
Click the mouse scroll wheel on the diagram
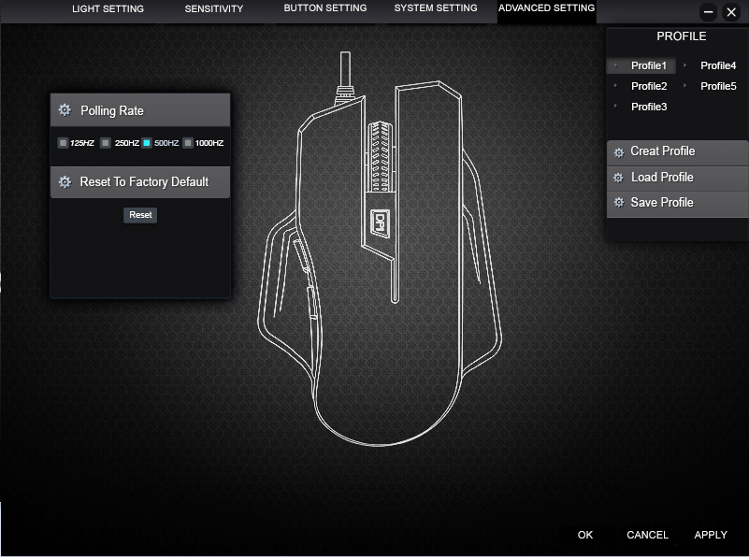380,159
